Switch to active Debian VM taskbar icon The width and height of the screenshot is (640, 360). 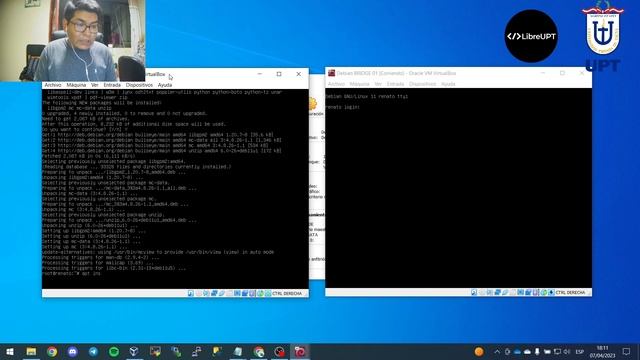point(300,351)
